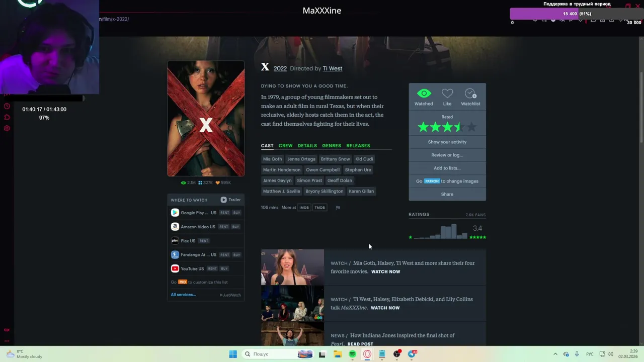This screenshot has width=644, height=362.
Task: Open the RELEASES tab
Action: (x=358, y=146)
